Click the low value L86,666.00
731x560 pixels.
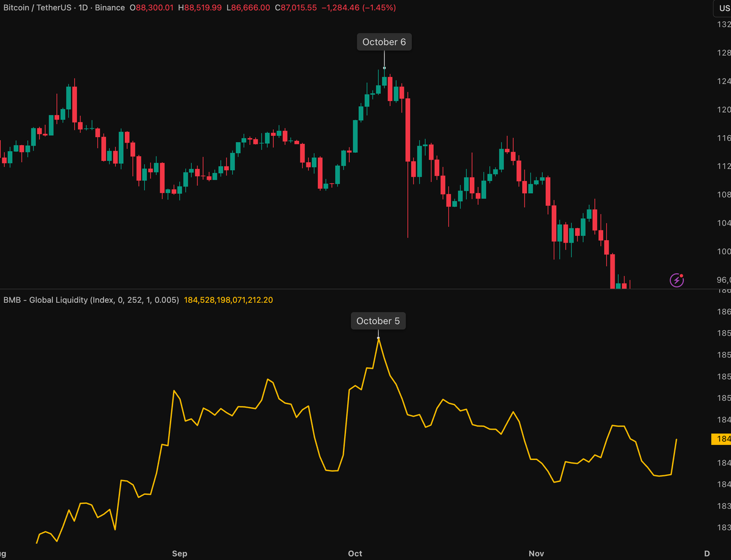click(249, 8)
